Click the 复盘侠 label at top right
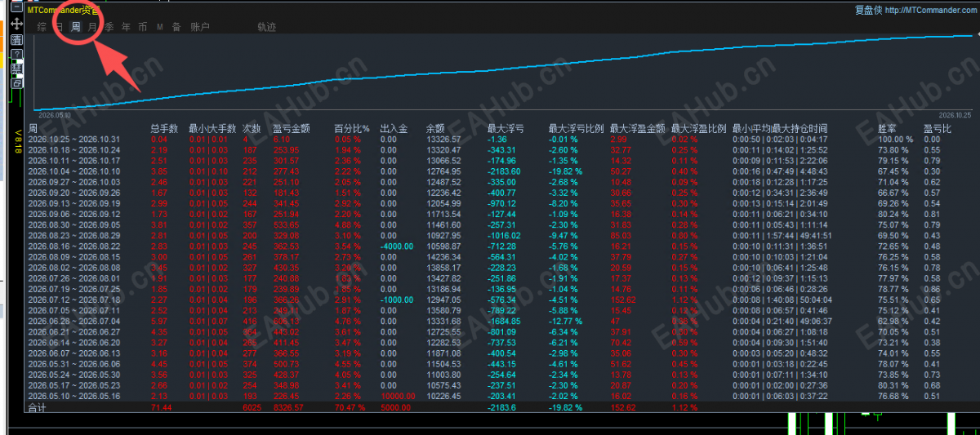980x435 pixels. [x=869, y=11]
